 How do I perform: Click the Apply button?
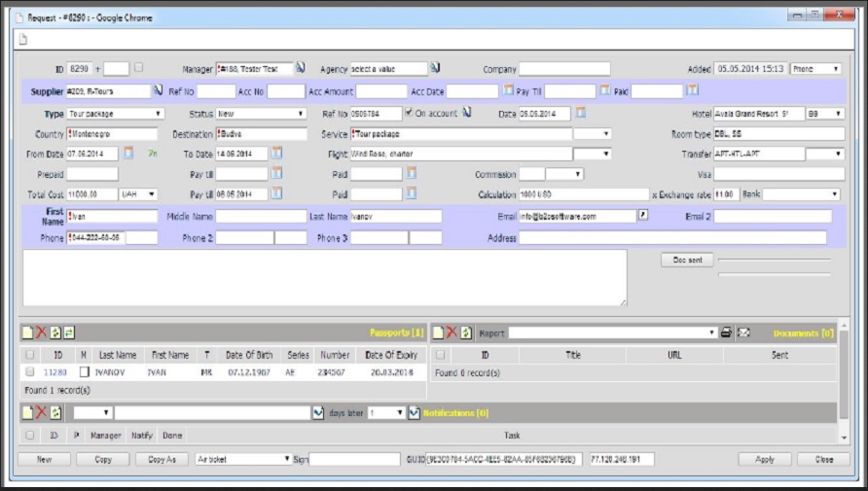[x=764, y=459]
